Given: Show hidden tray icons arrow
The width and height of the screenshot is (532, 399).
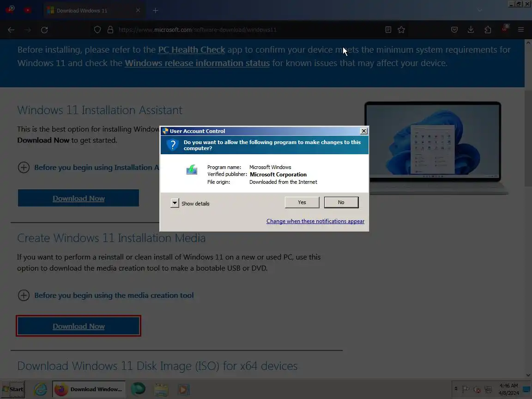Looking at the screenshot, I should 456,389.
